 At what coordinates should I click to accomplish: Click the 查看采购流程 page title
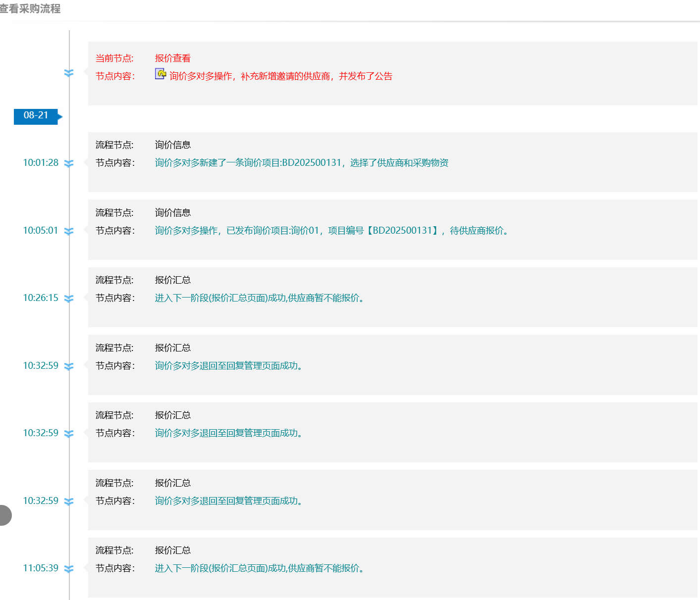(x=30, y=9)
